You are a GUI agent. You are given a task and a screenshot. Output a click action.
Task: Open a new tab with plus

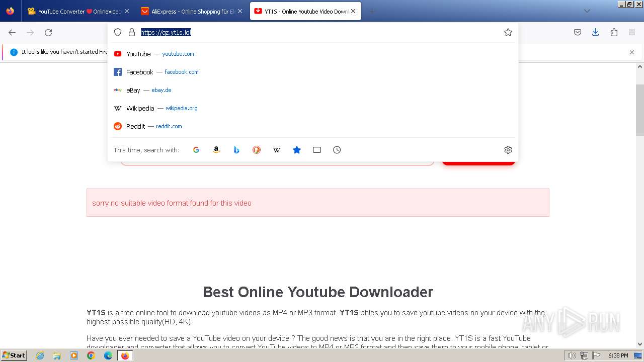click(x=372, y=11)
